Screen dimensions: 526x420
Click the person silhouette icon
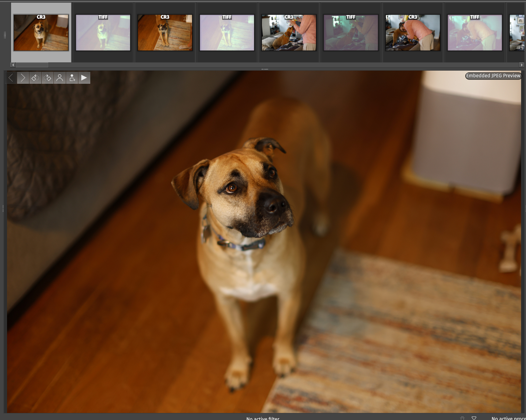pyautogui.click(x=60, y=78)
